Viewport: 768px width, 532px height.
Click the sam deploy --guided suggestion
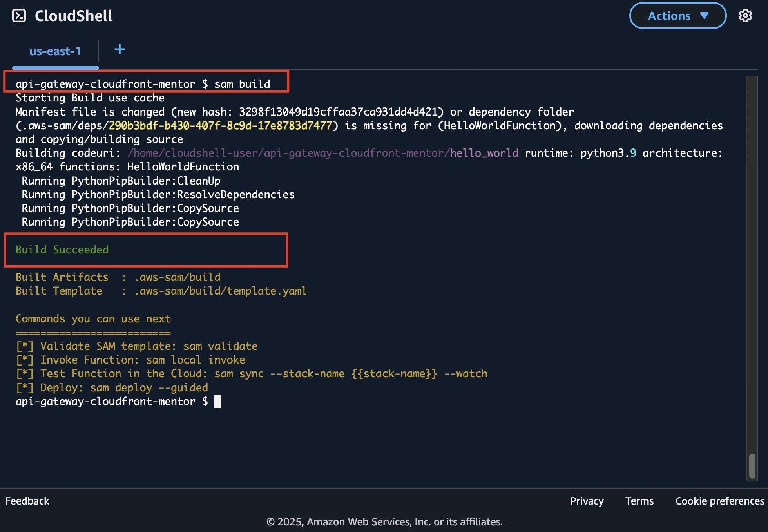click(149, 388)
